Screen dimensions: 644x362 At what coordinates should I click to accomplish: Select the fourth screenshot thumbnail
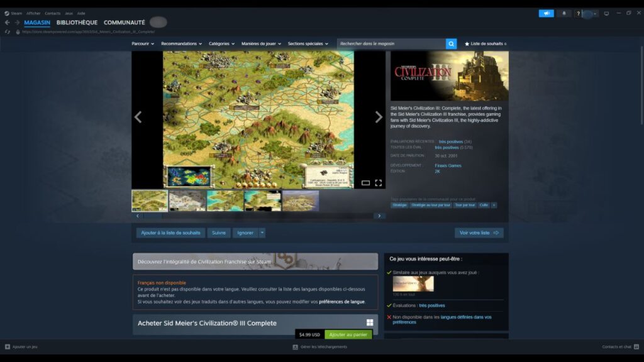pyautogui.click(x=263, y=200)
